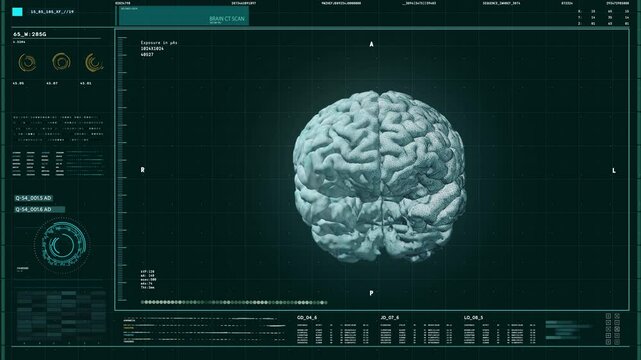Click the 'R' right-side orientation marker
Viewport: 641px width, 360px height.
[143, 170]
